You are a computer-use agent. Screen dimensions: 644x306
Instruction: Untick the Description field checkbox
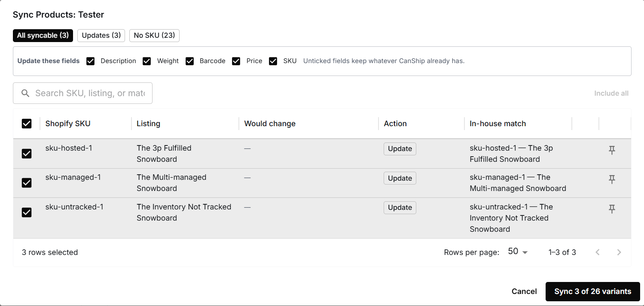tap(90, 61)
